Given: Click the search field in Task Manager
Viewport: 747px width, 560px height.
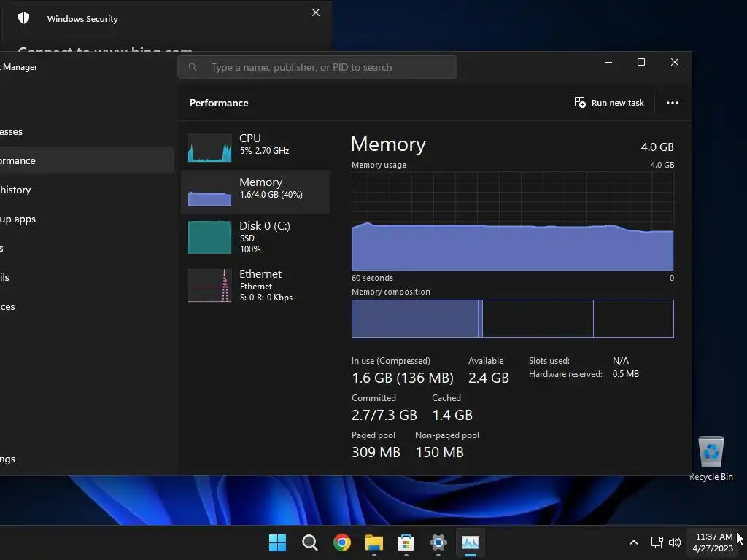Looking at the screenshot, I should [x=317, y=67].
